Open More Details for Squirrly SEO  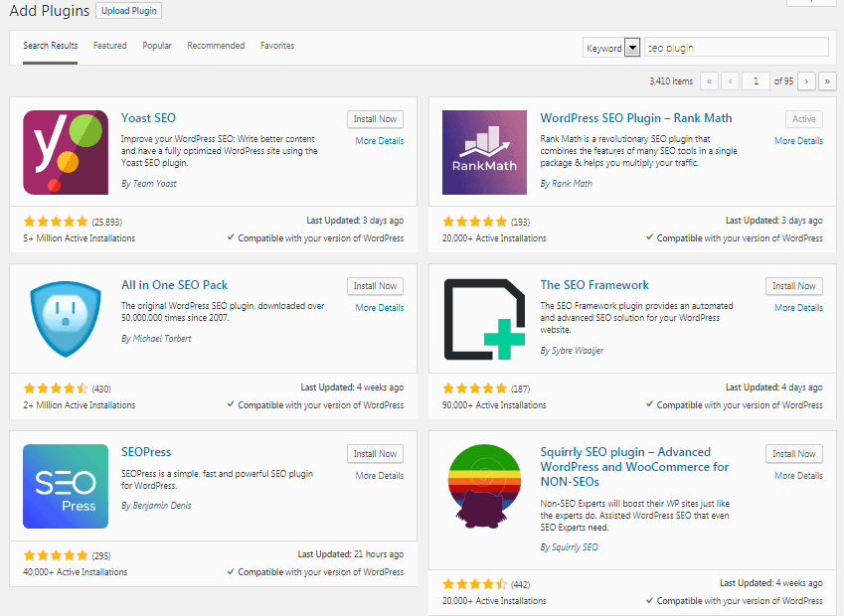pos(799,476)
